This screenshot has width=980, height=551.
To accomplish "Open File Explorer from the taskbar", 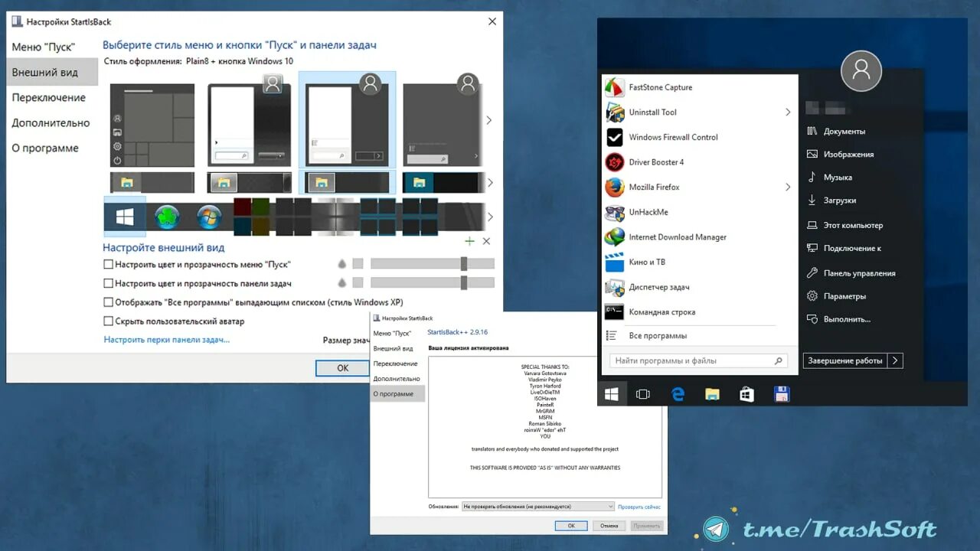I will click(712, 394).
